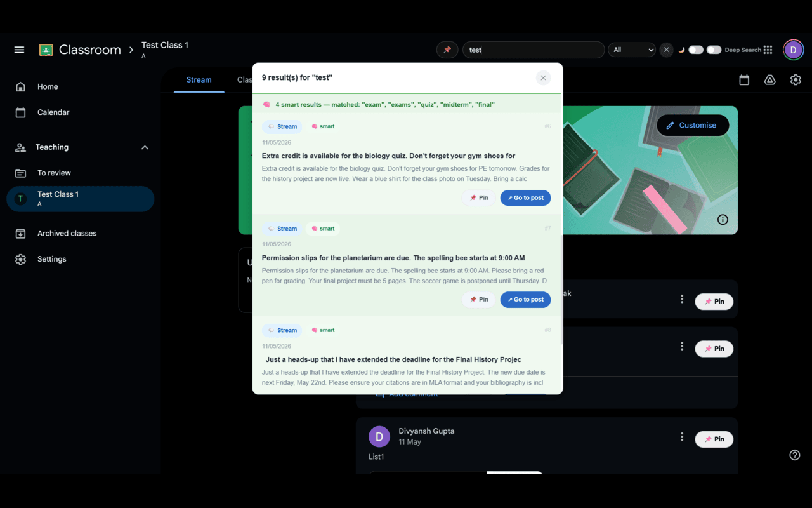Pin the biology quiz extra credit result
812x508 pixels.
[x=479, y=198]
